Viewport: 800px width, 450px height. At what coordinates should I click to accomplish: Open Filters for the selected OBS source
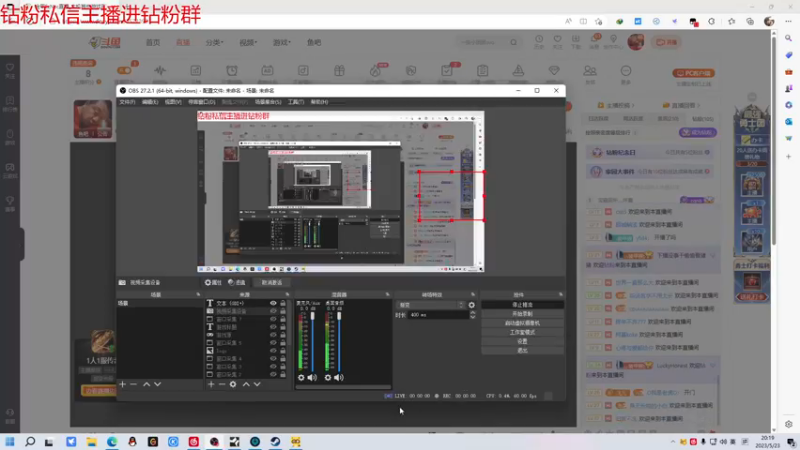tap(237, 282)
